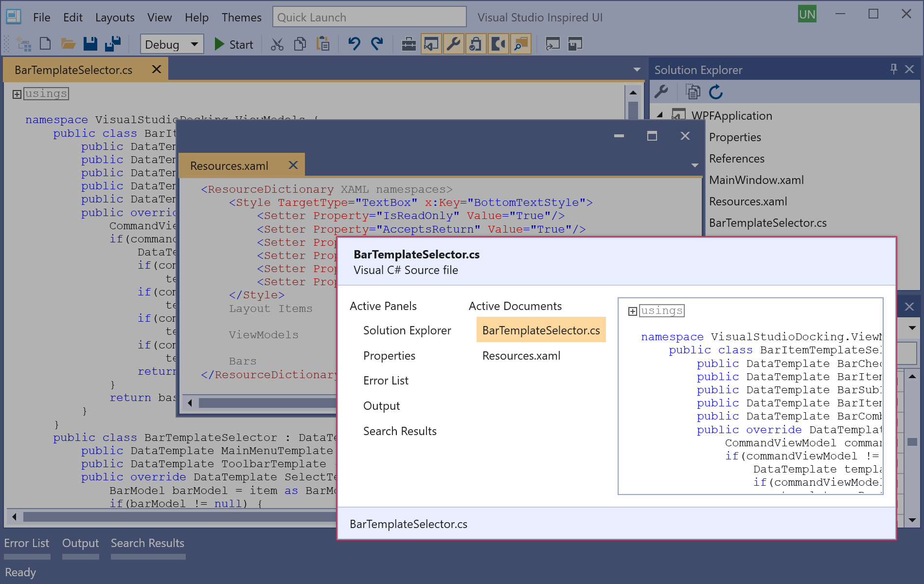The width and height of the screenshot is (924, 584).
Task: Click the main editor horizontal scrollbar
Action: click(x=175, y=516)
